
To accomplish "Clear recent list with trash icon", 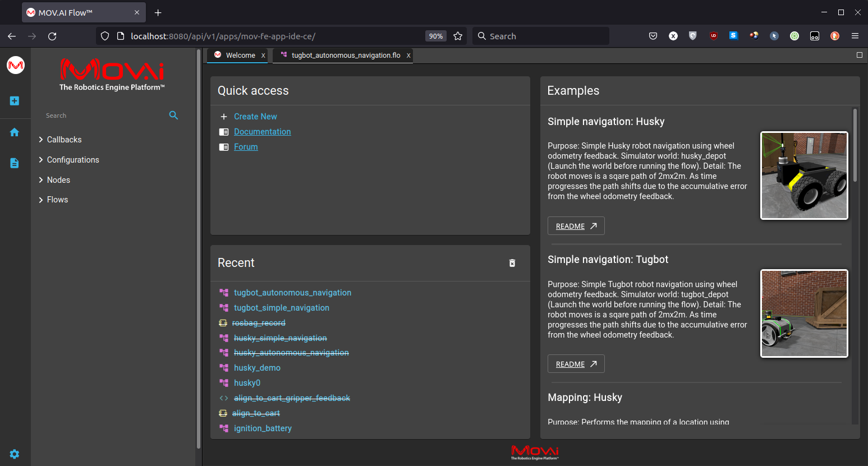I will [512, 263].
